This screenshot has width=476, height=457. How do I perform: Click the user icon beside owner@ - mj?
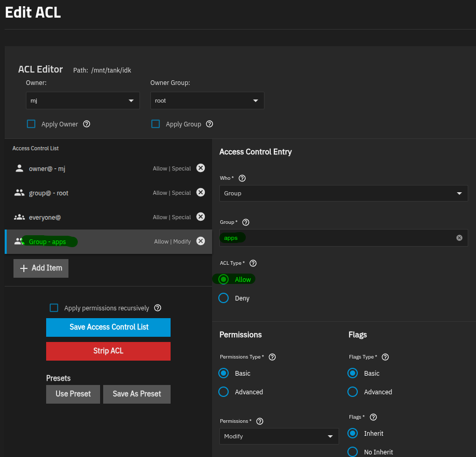pos(19,168)
